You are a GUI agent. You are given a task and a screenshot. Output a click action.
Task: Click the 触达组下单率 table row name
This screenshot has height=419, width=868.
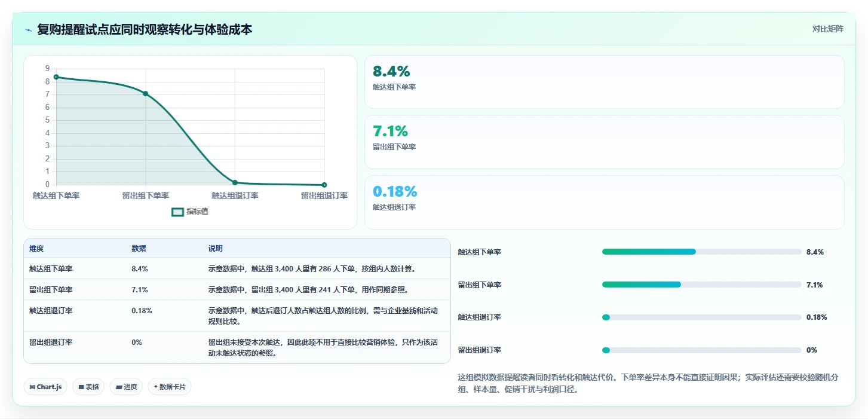(x=51, y=269)
